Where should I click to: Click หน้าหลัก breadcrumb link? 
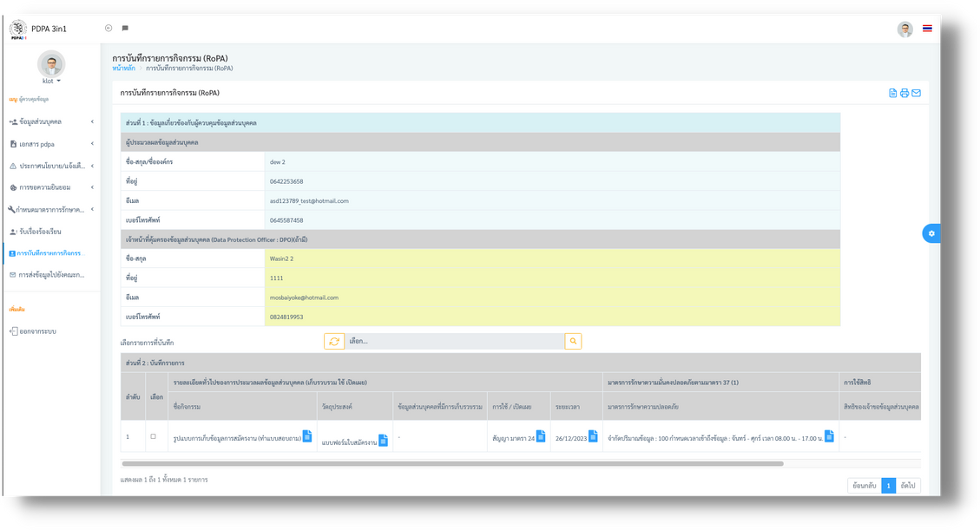(124, 69)
